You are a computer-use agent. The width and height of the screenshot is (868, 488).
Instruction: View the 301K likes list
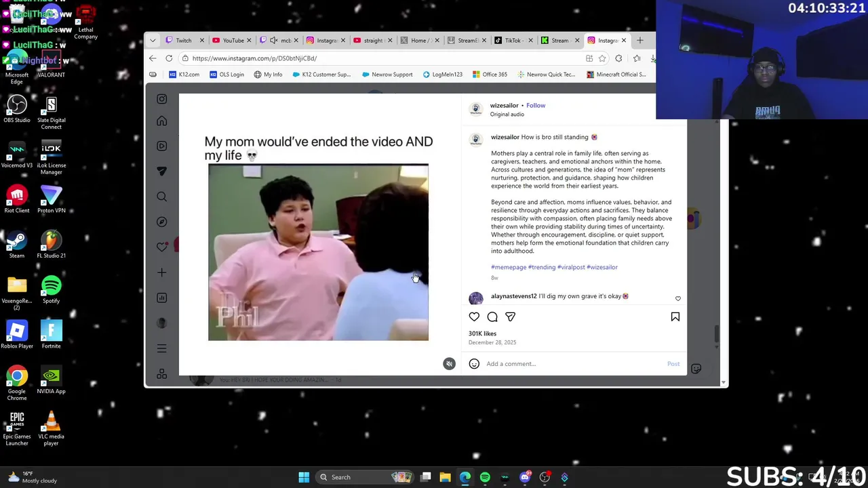pyautogui.click(x=482, y=333)
